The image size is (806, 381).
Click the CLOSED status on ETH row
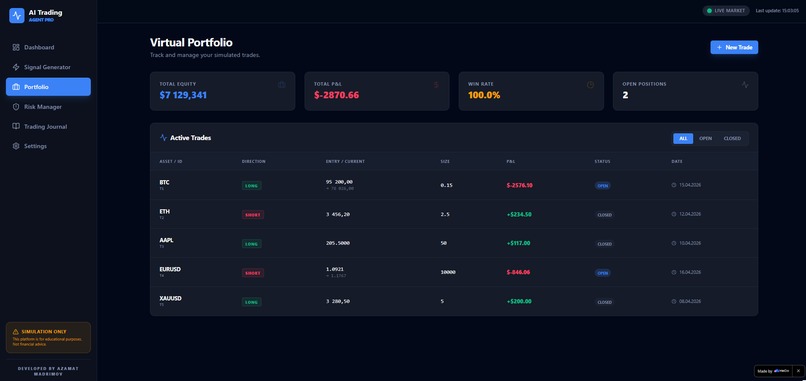604,215
